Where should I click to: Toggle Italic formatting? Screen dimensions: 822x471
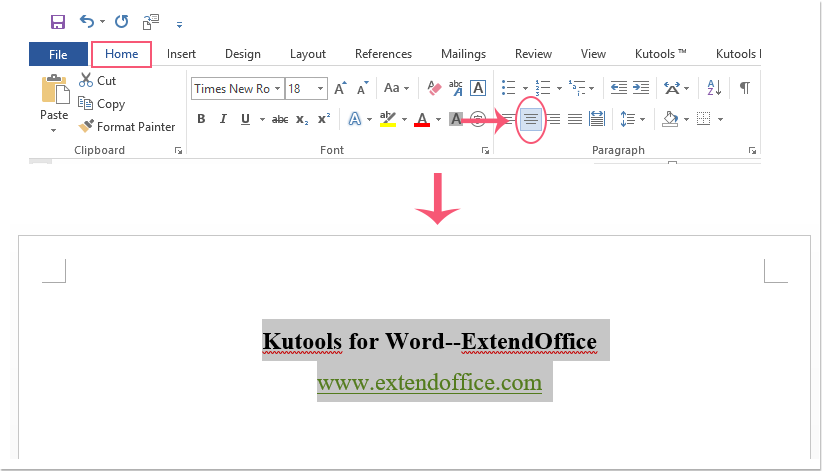click(x=222, y=119)
